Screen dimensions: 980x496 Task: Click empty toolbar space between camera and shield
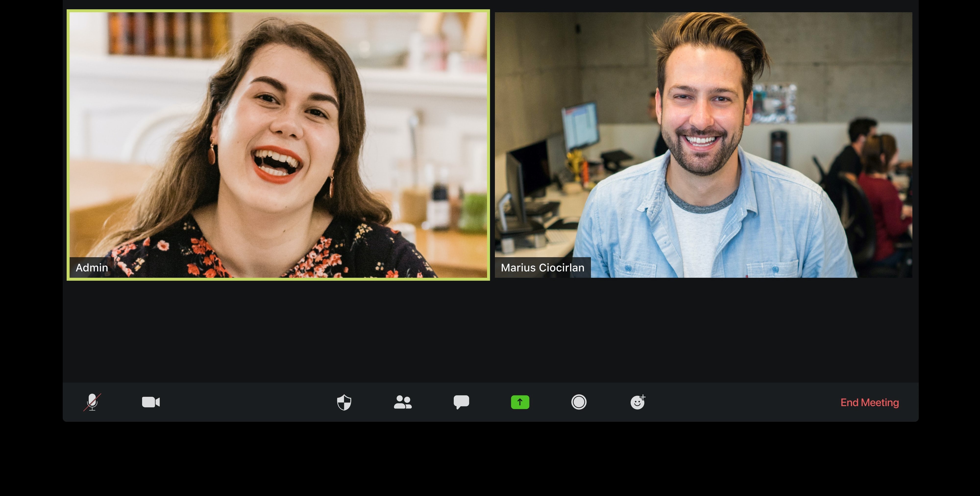(x=247, y=402)
